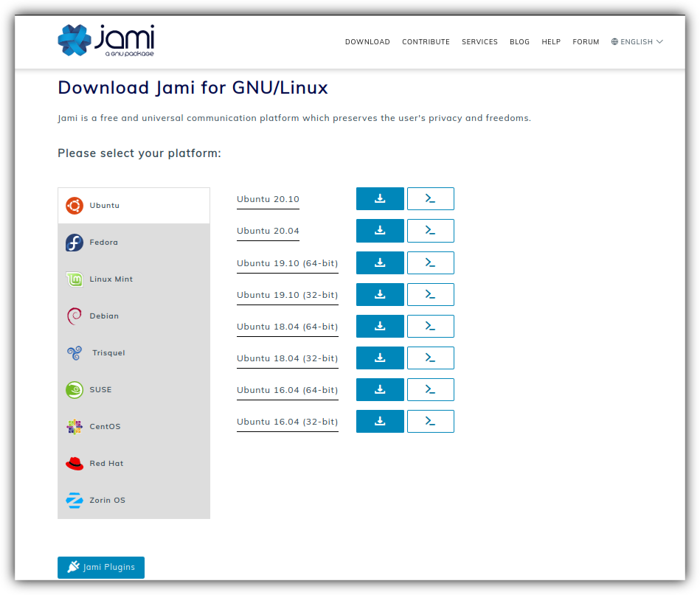Show terminal instructions for Ubuntu 18.04 (64-bit)
This screenshot has height=595, width=700.
[x=430, y=326]
